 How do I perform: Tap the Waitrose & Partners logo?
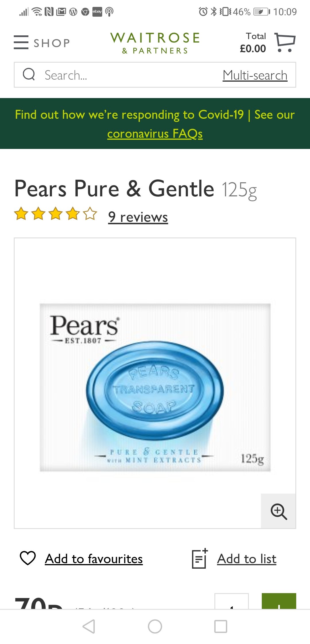155,43
